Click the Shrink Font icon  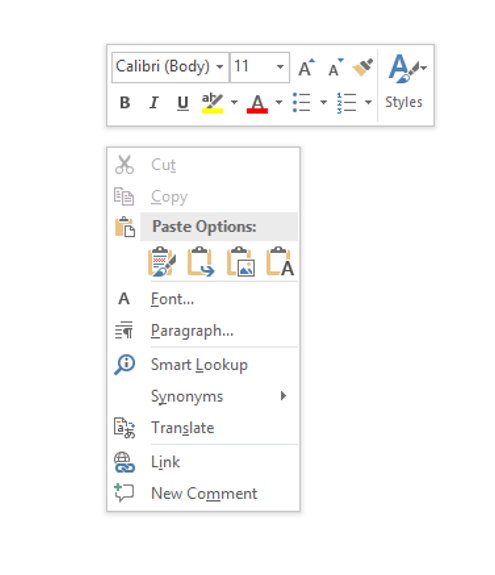tap(336, 67)
